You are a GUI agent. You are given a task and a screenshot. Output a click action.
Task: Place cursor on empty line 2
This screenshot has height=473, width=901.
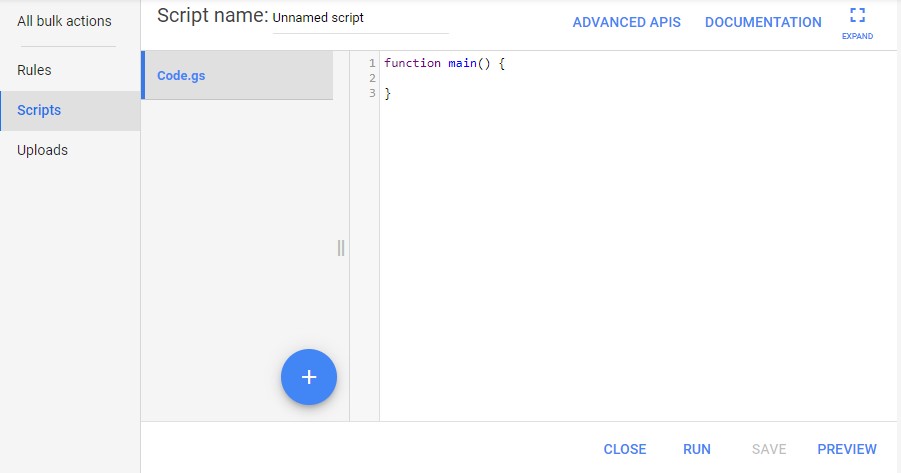[x=638, y=78]
